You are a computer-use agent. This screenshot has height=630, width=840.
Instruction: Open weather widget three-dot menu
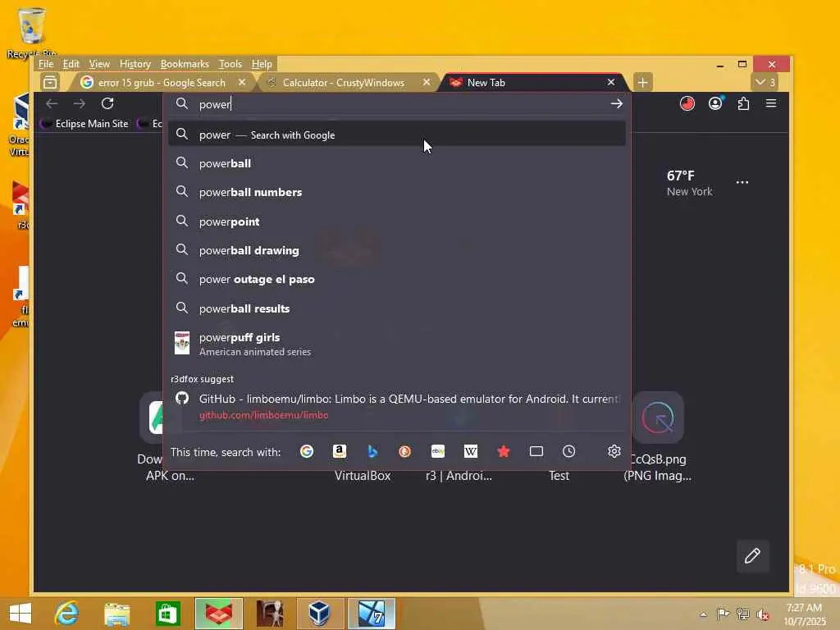coord(742,182)
